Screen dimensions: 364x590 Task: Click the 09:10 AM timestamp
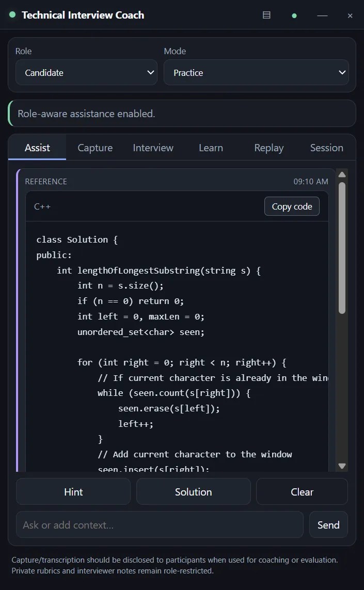tap(310, 181)
